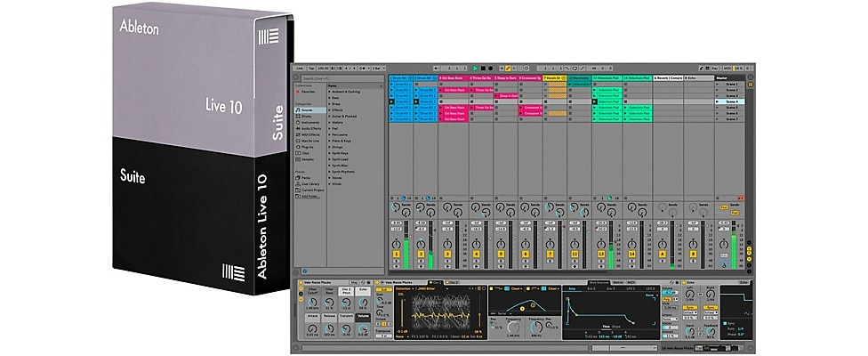Image resolution: width=868 pixels, height=356 pixels.
Task: Click the Solo button on track 1
Action: point(397,261)
